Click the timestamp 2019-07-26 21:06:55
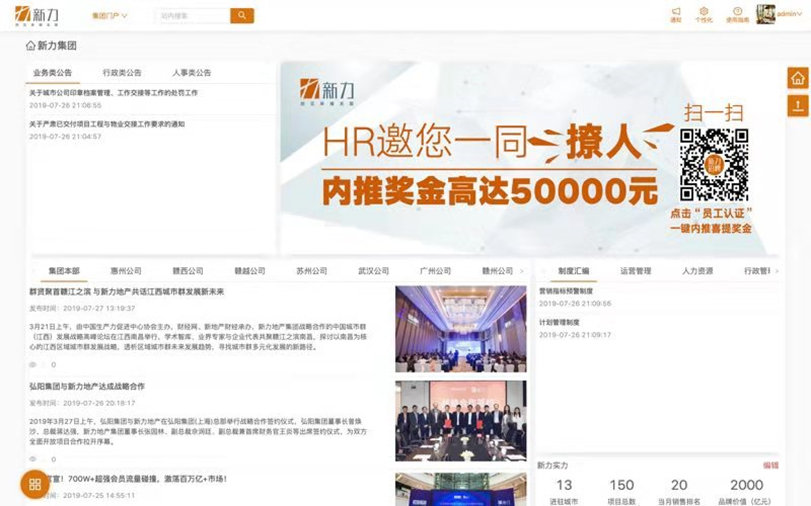Image resolution: width=811 pixels, height=506 pixels. [65, 106]
